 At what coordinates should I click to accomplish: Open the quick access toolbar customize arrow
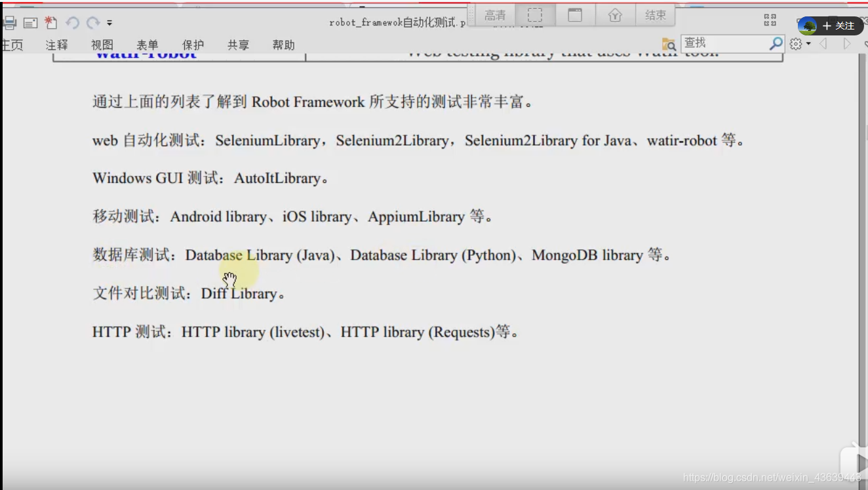point(109,23)
